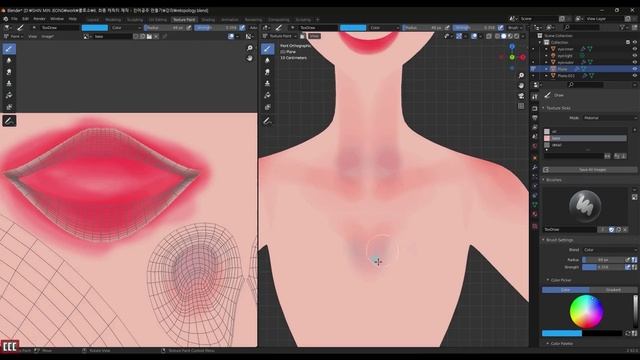Switch to the Shading workspace tab
This screenshot has height=360, width=640.
tap(208, 20)
